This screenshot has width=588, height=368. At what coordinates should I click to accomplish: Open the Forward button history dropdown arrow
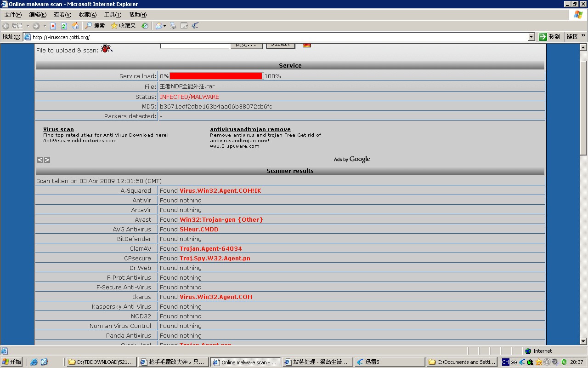tap(44, 26)
